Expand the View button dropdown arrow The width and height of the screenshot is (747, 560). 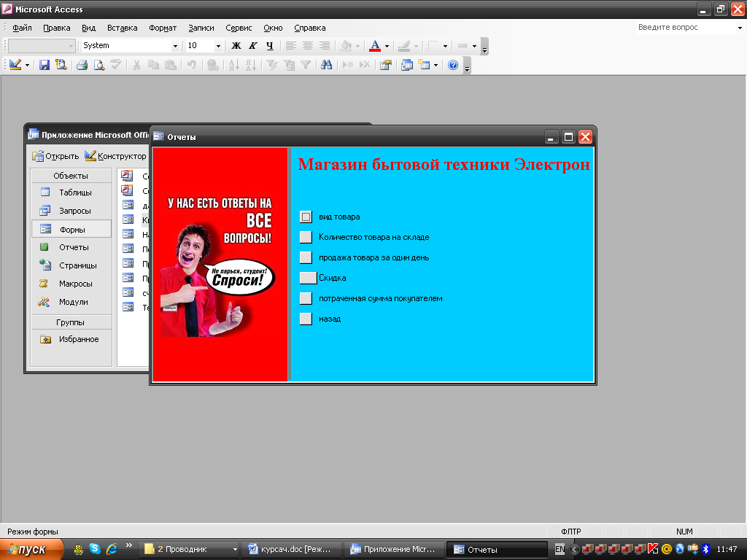click(x=27, y=65)
